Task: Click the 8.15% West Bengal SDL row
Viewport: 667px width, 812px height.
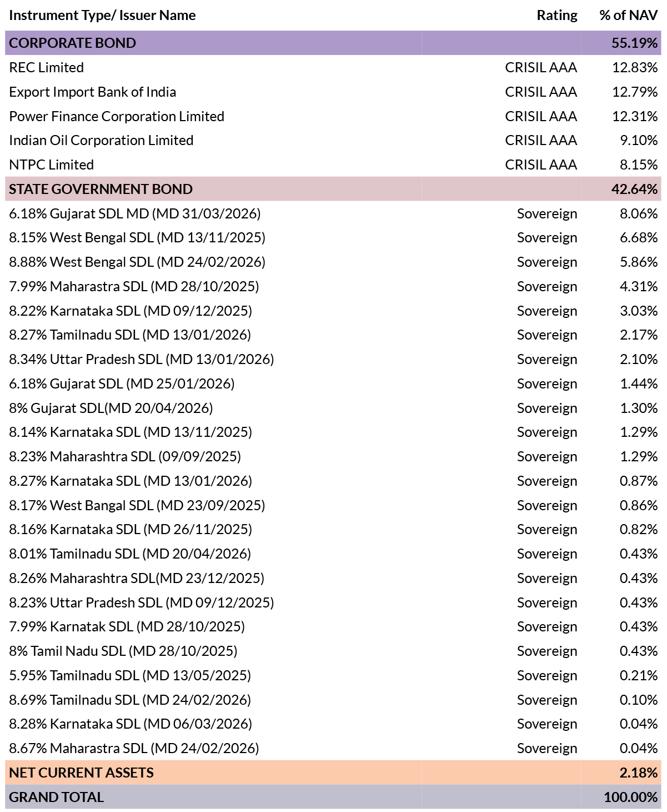Action: point(333,237)
